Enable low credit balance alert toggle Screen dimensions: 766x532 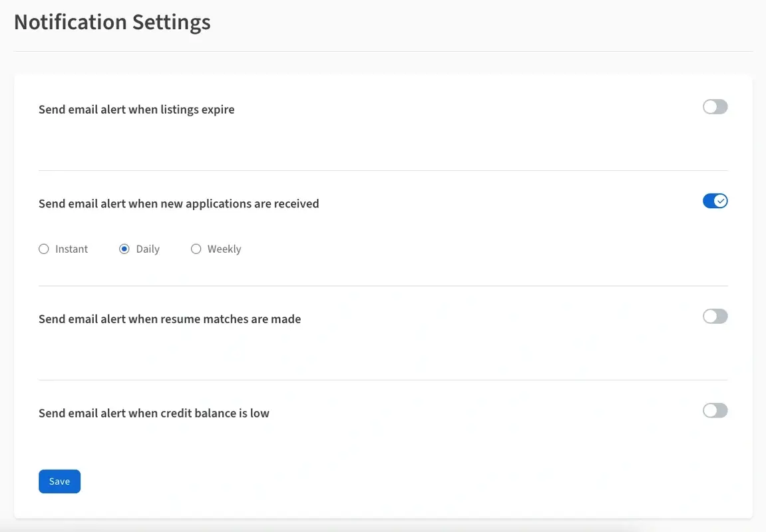(715, 410)
